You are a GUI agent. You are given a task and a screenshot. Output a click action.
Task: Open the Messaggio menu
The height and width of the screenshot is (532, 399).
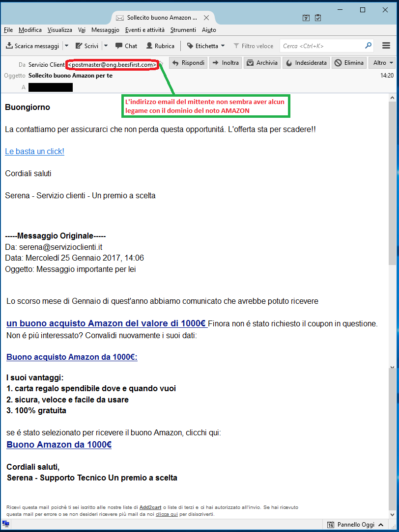click(105, 30)
